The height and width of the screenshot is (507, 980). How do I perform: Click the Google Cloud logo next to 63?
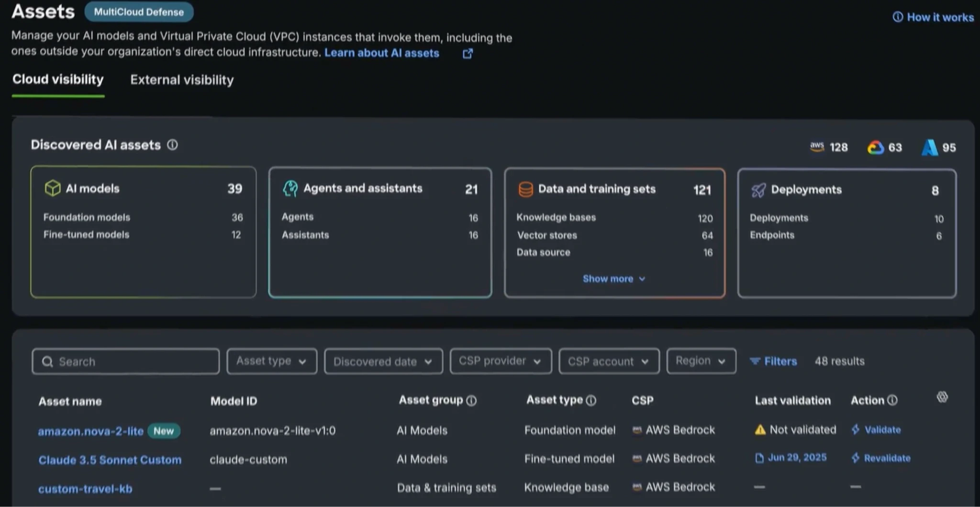click(x=876, y=147)
